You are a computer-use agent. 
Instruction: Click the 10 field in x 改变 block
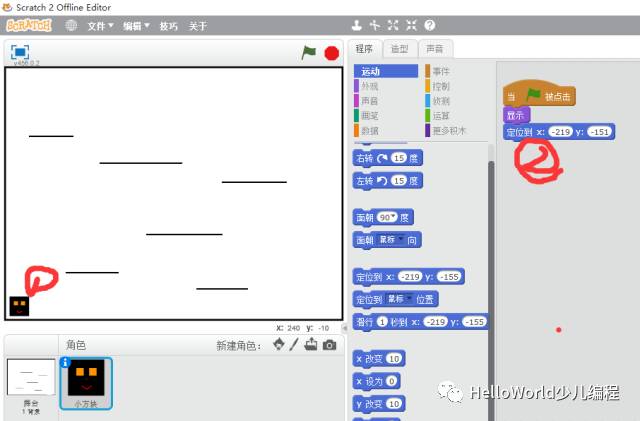point(394,359)
